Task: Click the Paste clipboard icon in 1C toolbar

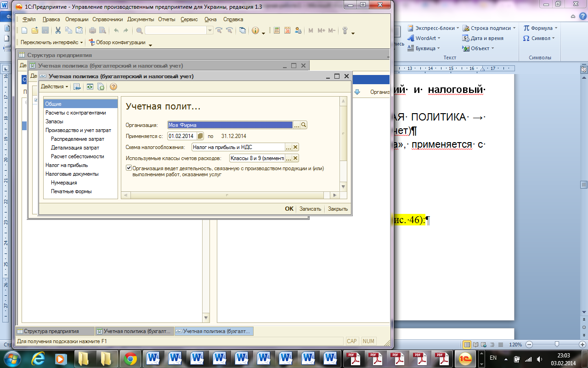Action: coord(79,30)
